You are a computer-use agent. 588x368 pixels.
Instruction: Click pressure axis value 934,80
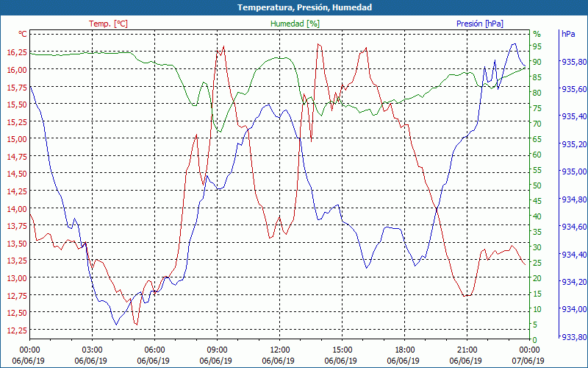(x=574, y=199)
